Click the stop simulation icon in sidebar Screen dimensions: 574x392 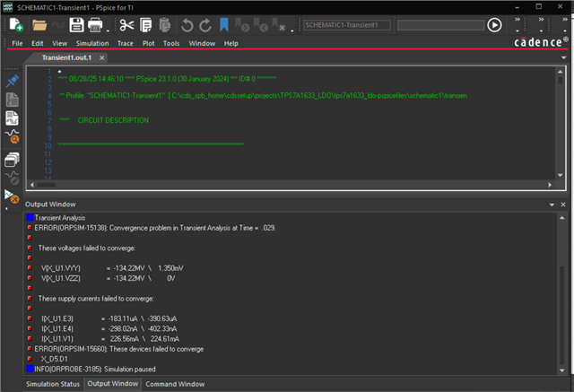pos(12,196)
